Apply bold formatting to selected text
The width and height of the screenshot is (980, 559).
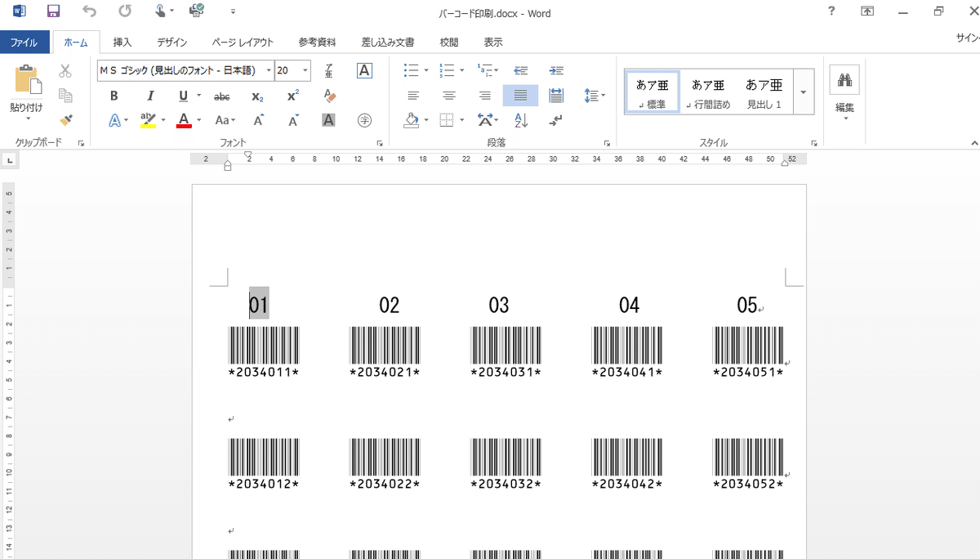point(114,96)
